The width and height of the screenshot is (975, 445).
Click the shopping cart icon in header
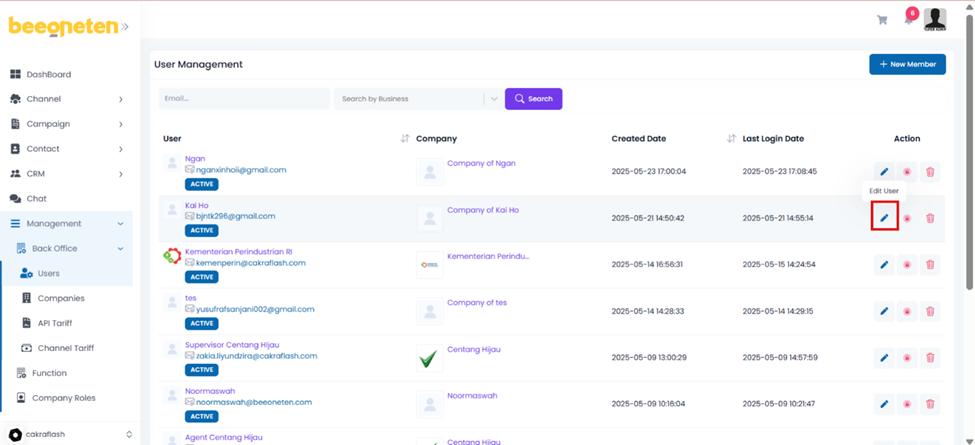coord(882,20)
